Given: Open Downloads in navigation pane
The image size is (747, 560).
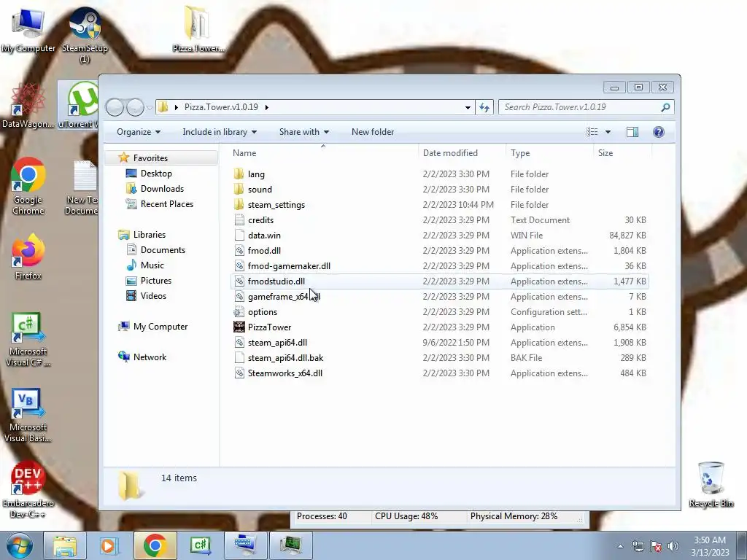Looking at the screenshot, I should (x=162, y=189).
